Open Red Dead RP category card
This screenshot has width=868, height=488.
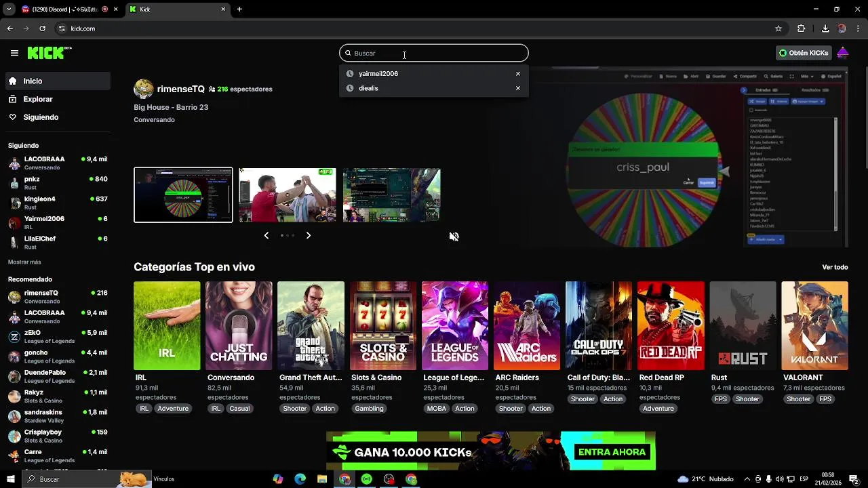[x=671, y=326]
